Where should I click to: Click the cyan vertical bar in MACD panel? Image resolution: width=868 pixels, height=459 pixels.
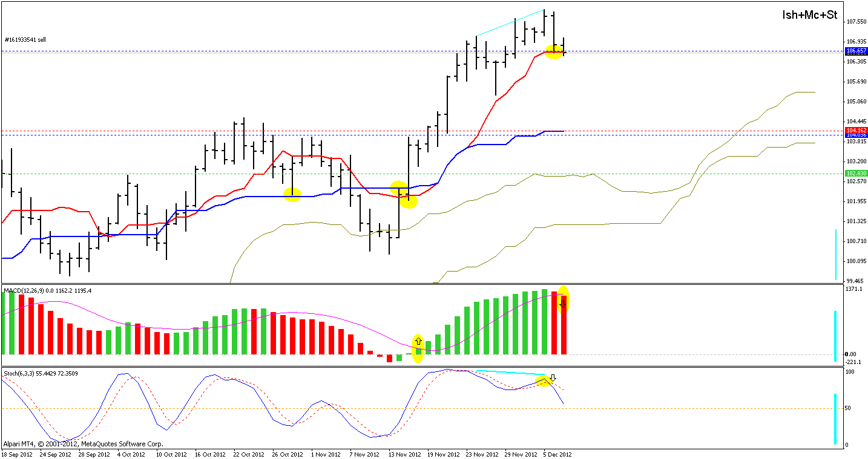click(835, 336)
